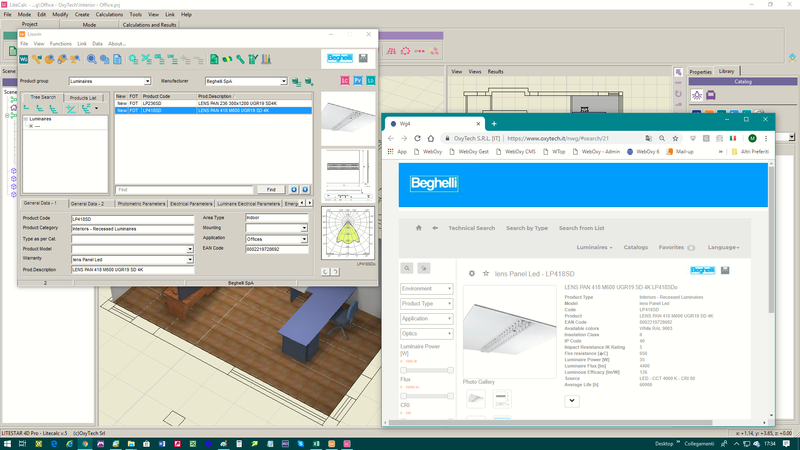Adjust the Luminaire Power slider in web page
This screenshot has height=450, width=800.
tap(427, 370)
